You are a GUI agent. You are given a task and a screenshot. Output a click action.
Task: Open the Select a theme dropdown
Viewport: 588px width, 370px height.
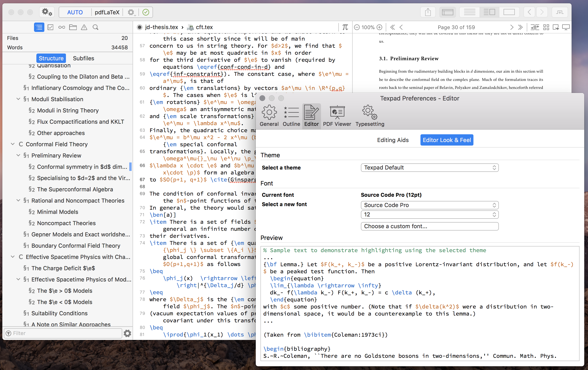click(429, 167)
